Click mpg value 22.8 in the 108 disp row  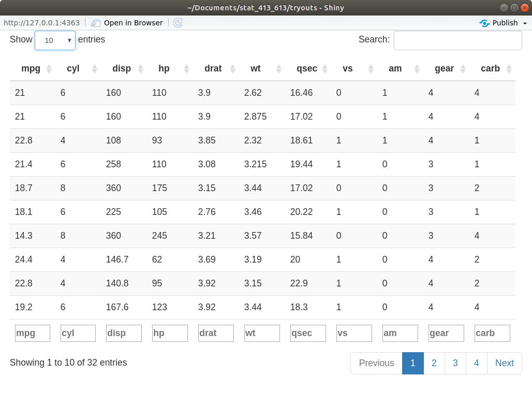point(24,140)
